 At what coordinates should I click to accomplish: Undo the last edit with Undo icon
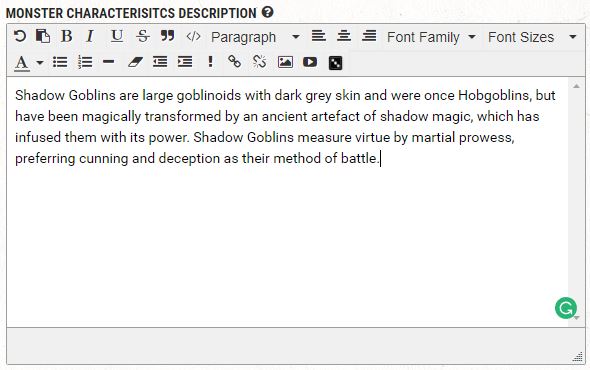(20, 37)
